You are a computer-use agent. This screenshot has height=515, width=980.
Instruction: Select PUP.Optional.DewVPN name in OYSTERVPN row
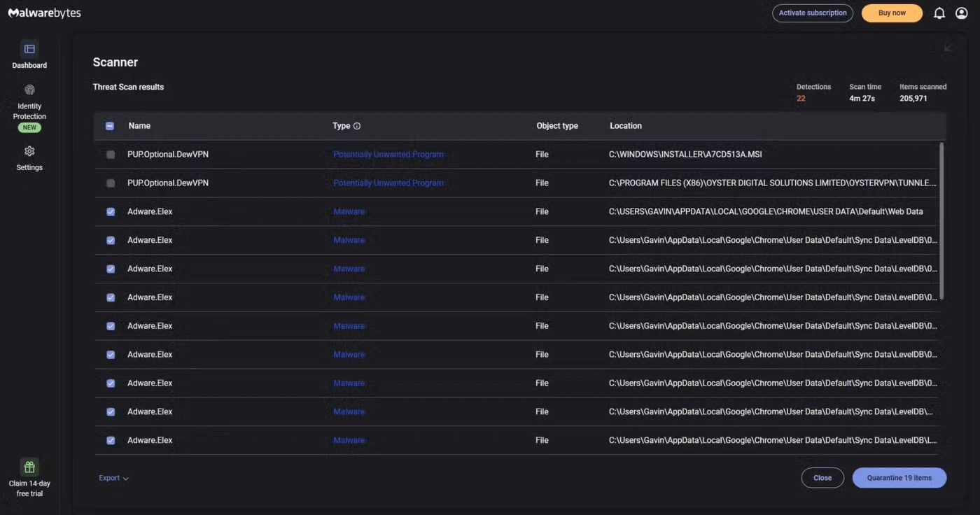[168, 183]
